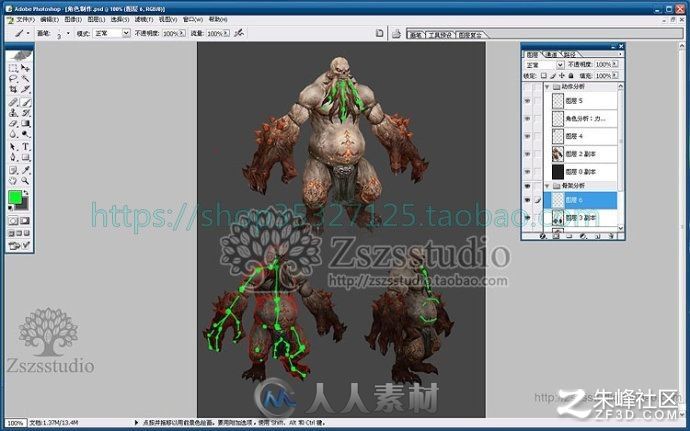
Task: Select the Eyedropper tool
Action: pos(26,170)
